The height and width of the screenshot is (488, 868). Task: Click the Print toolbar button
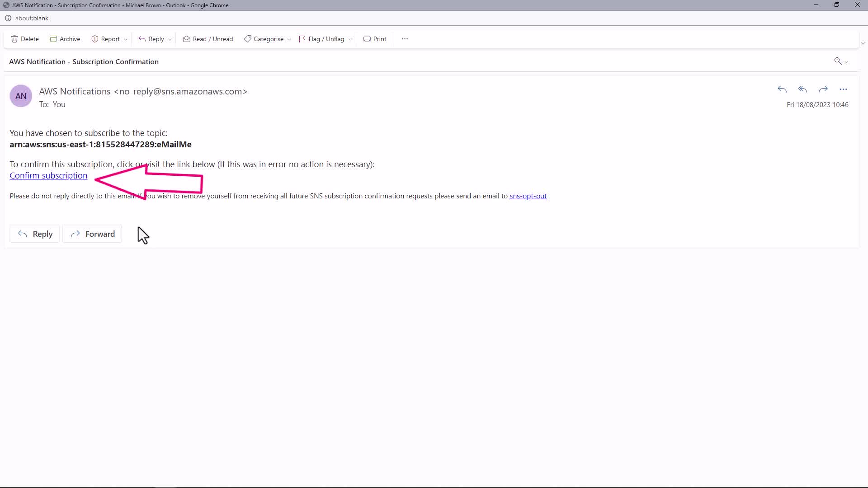point(375,39)
